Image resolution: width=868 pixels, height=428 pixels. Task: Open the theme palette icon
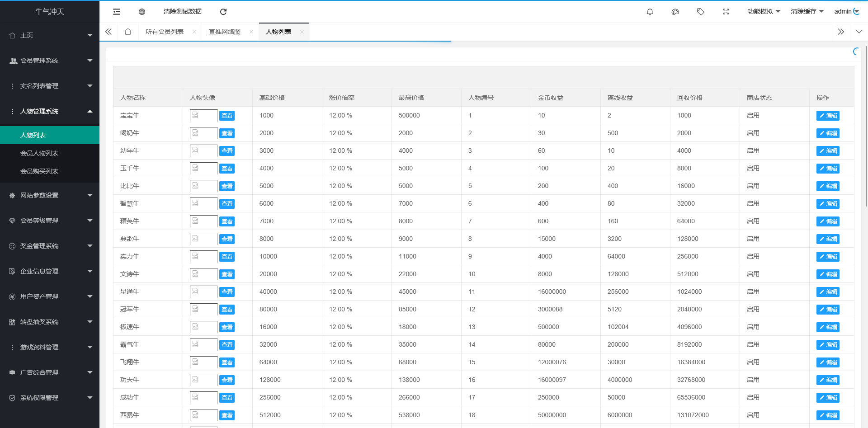click(675, 12)
